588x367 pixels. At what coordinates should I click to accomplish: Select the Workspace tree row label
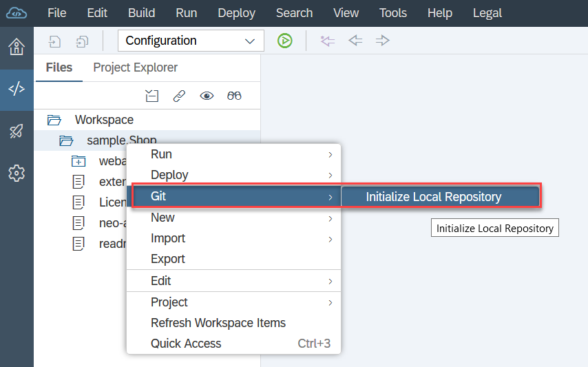pos(104,120)
